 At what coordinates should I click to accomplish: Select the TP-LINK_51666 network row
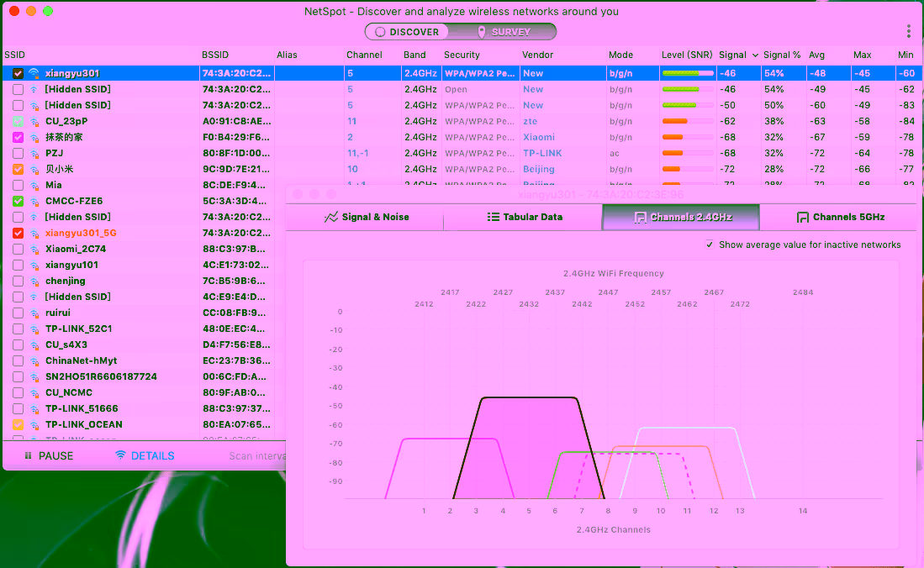[x=145, y=408]
